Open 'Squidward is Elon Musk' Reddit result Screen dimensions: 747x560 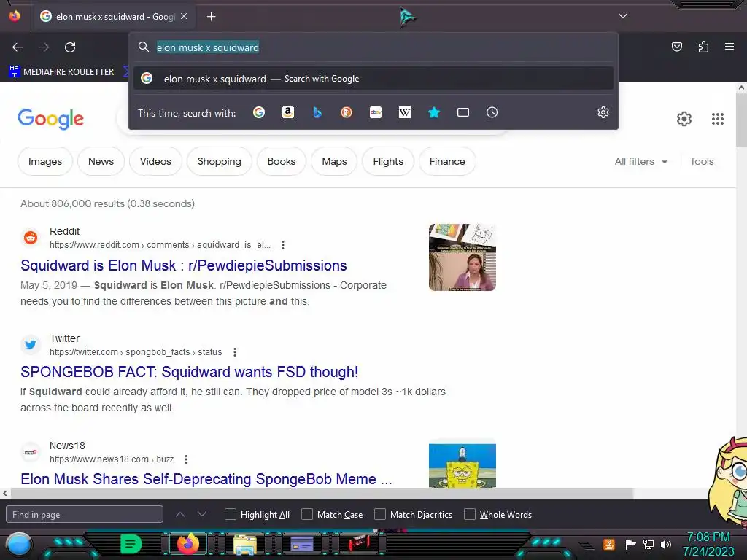(x=183, y=265)
